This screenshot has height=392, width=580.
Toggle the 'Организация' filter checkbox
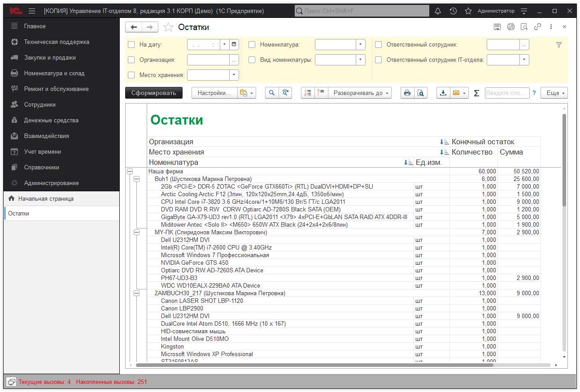coord(131,60)
